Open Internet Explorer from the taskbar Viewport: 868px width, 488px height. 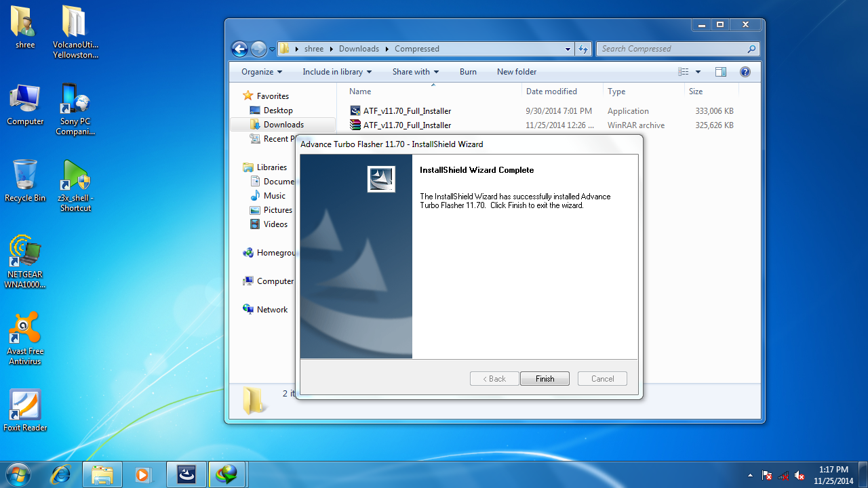tap(61, 474)
